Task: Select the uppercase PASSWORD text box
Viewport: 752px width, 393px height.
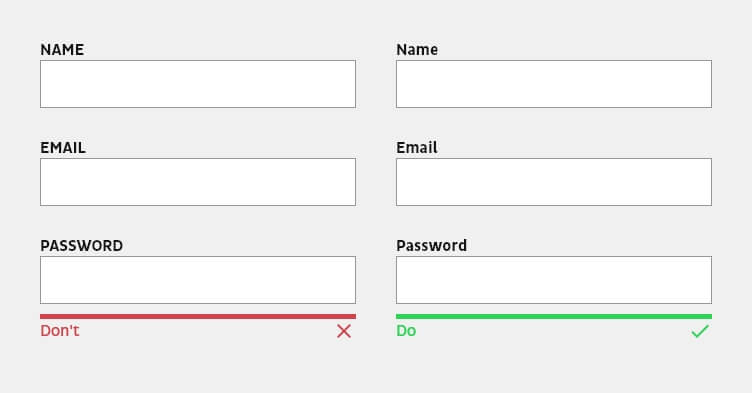Action: (x=198, y=280)
